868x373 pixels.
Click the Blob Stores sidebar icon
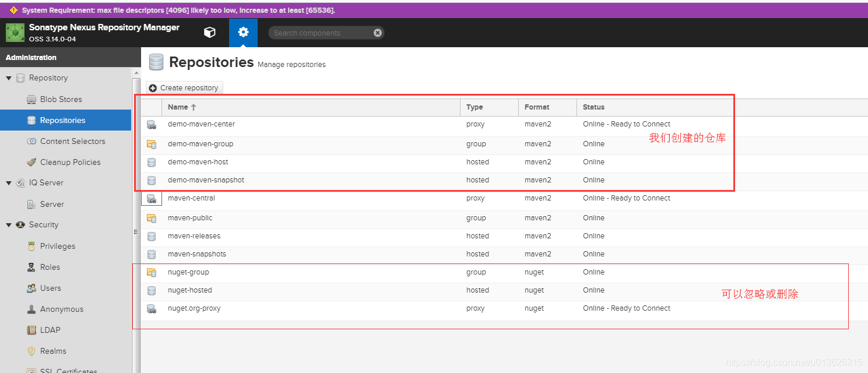(x=31, y=100)
